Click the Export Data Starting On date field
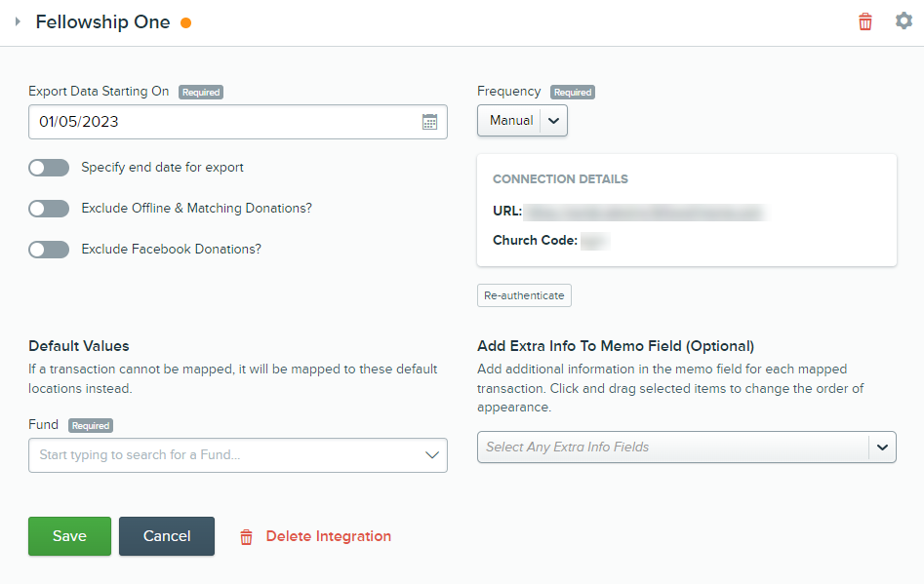Screen dimensions: 924x584 tap(238, 122)
